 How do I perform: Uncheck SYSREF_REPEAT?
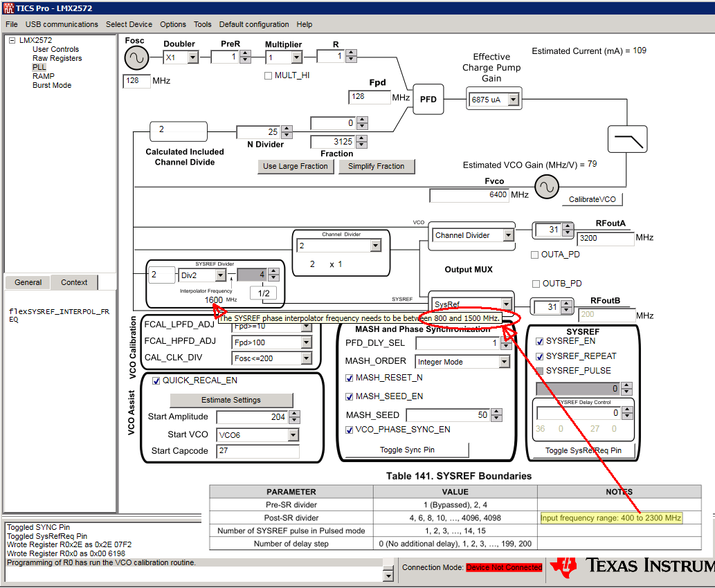539,356
